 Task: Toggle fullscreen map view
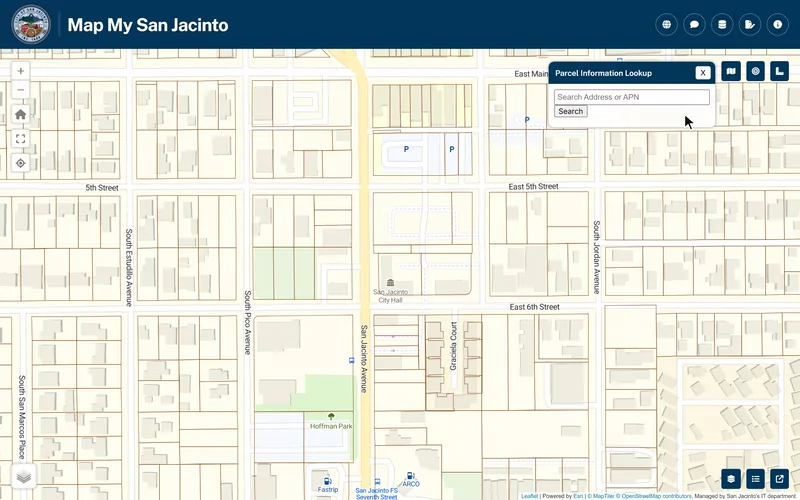20,139
